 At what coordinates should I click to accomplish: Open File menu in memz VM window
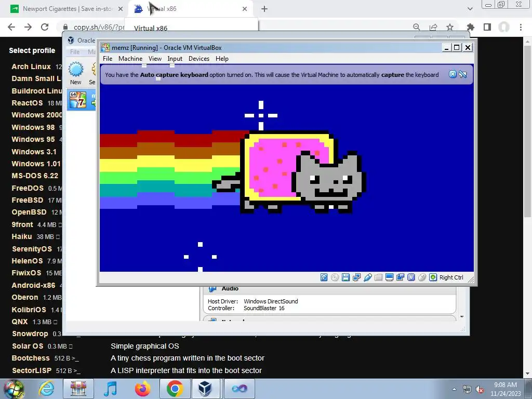pos(108,59)
